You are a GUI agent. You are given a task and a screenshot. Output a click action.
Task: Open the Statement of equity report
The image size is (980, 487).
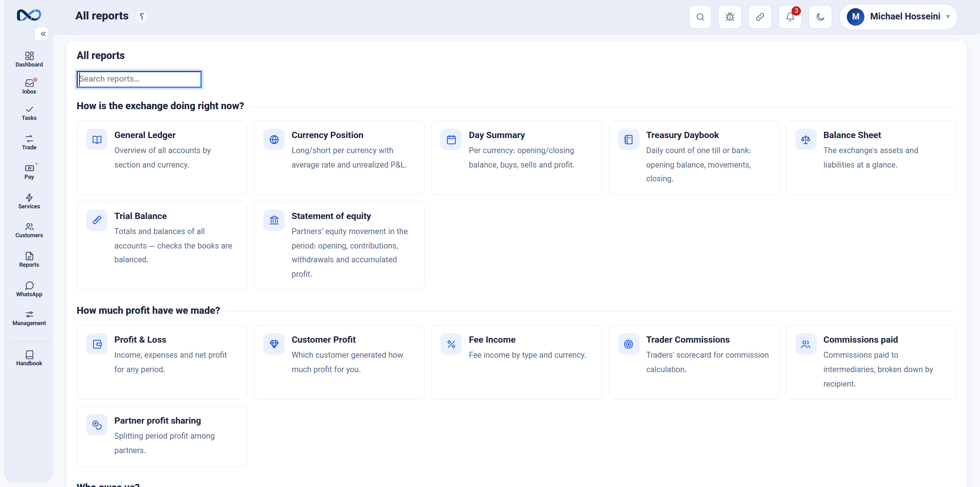coord(339,246)
